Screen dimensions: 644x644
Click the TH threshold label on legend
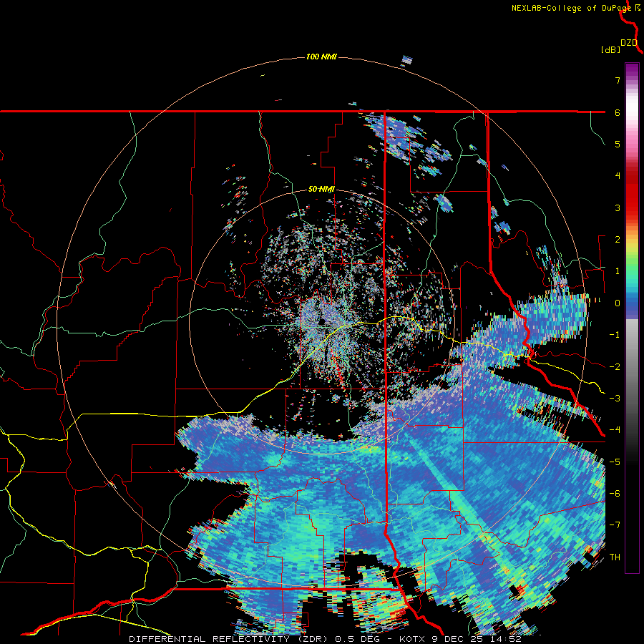click(615, 557)
